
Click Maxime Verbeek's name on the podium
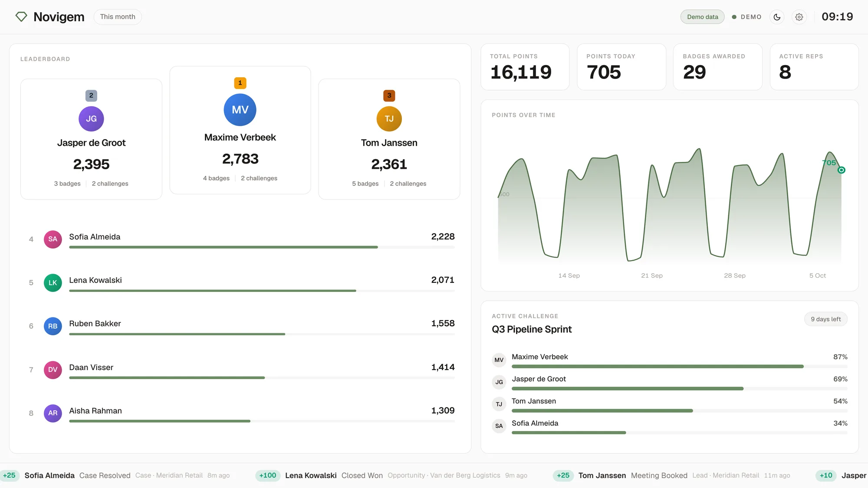(240, 138)
